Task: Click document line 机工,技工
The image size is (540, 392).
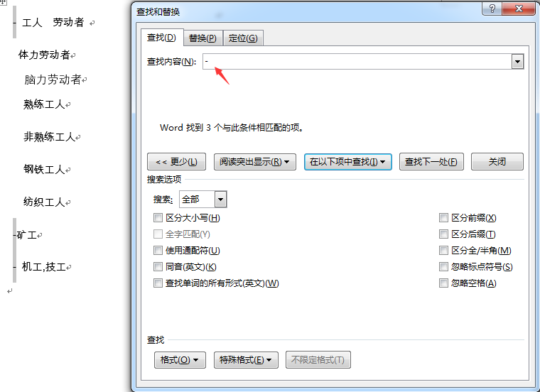Action: click(x=44, y=267)
